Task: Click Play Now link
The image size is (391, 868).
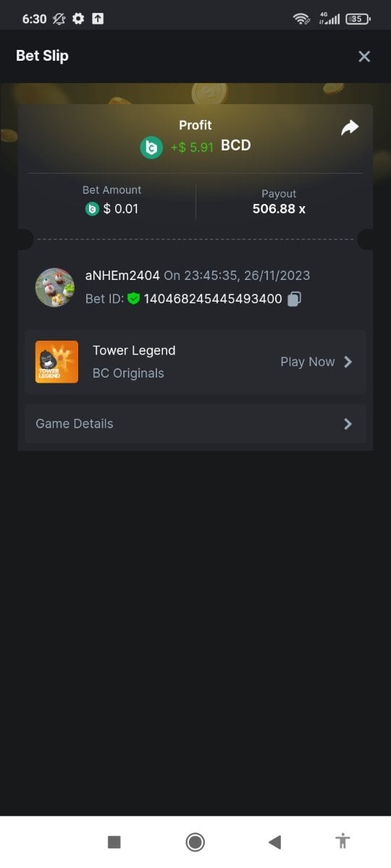Action: (308, 362)
